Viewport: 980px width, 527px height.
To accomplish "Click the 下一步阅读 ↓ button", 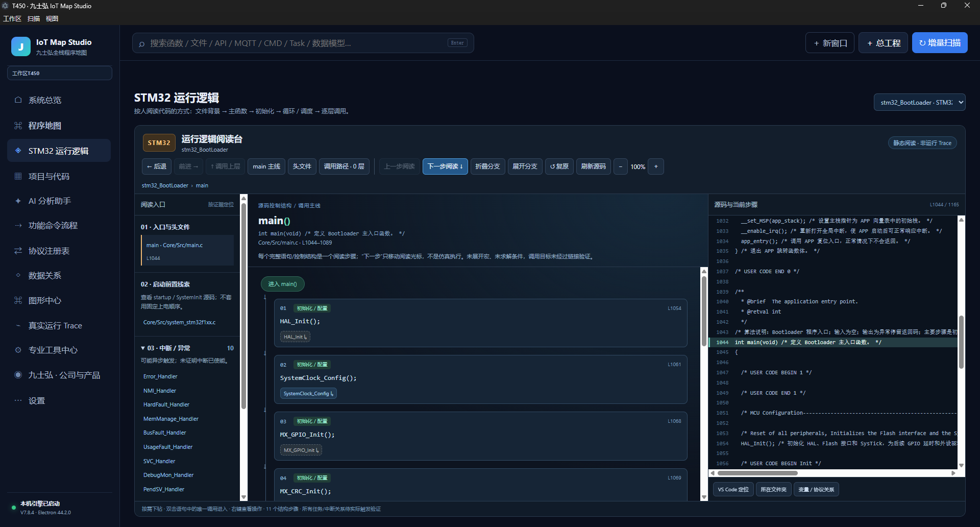I will pos(445,166).
